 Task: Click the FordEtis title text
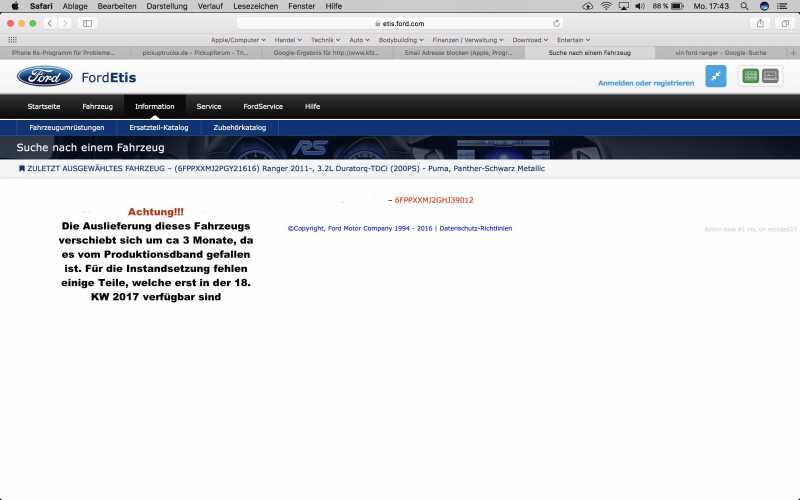tap(109, 78)
